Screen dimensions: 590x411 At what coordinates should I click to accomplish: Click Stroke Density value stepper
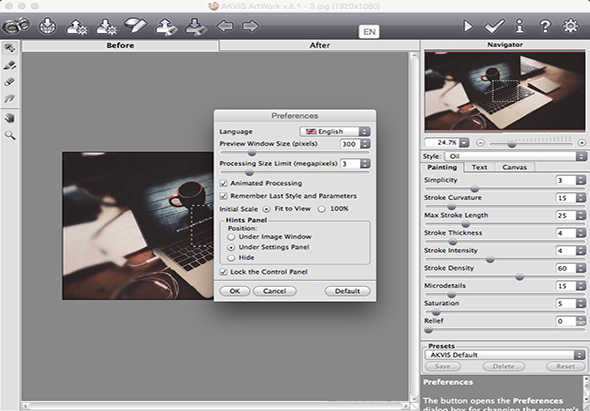(581, 268)
